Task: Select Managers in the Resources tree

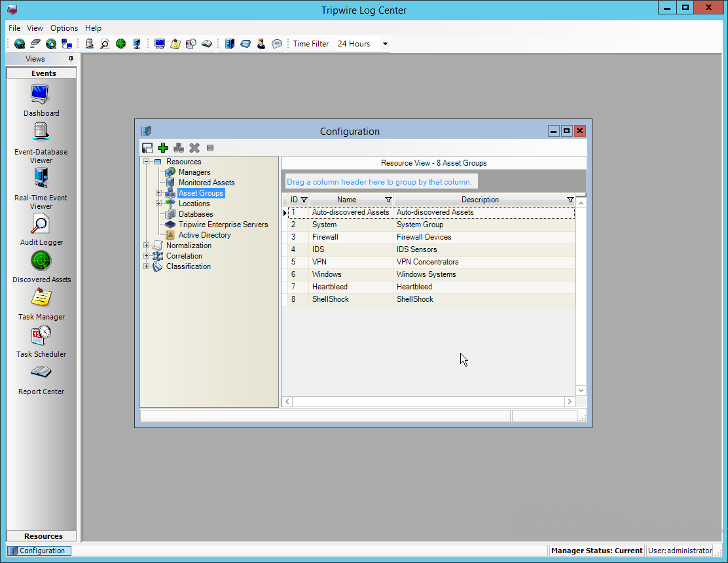Action: (194, 172)
